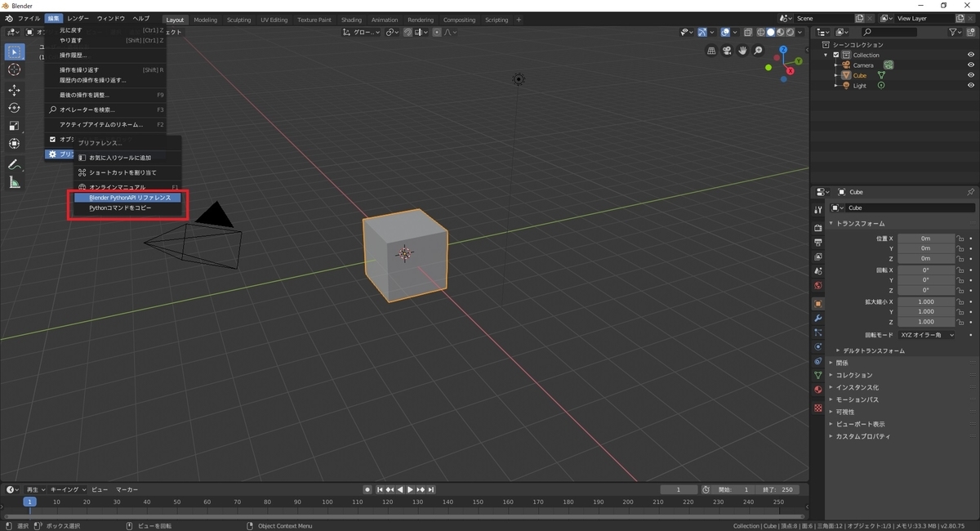Expand the Camera tree item
Image resolution: width=980 pixels, height=531 pixels.
point(836,65)
